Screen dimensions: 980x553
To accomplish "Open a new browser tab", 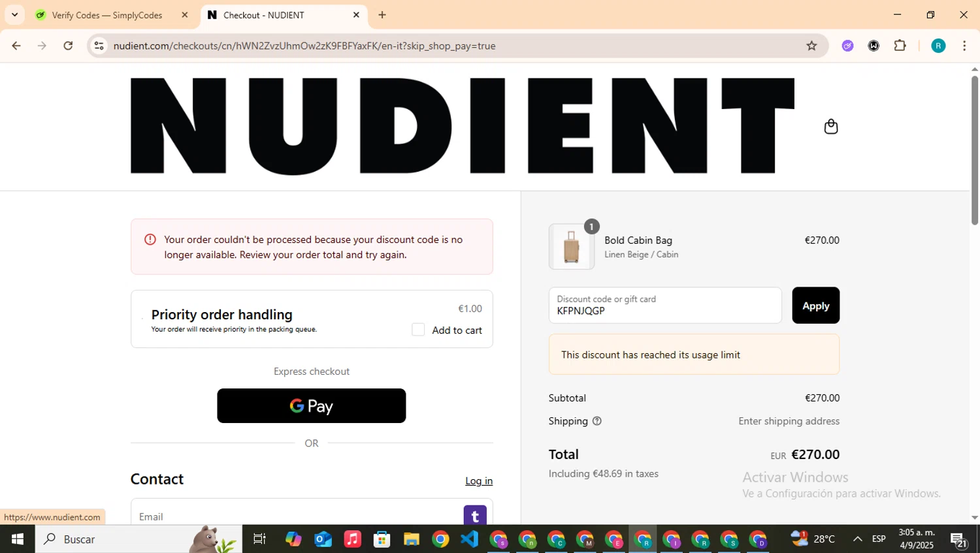I will 382,15.
